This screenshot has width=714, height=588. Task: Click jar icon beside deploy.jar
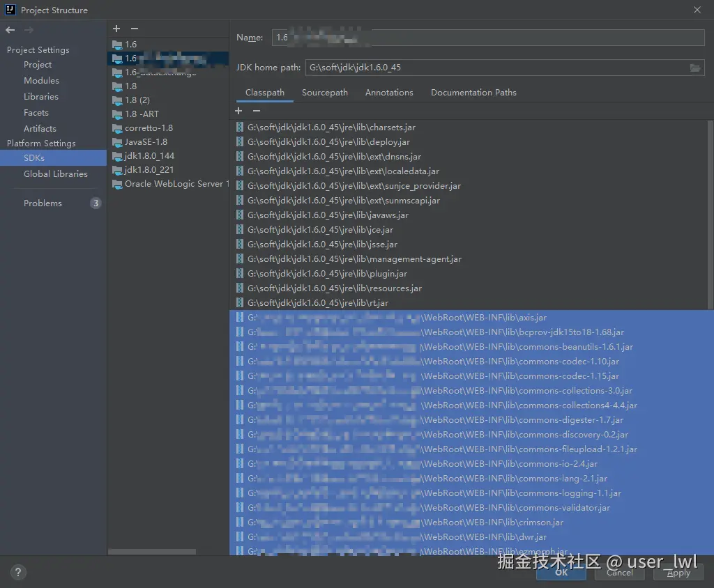(240, 142)
